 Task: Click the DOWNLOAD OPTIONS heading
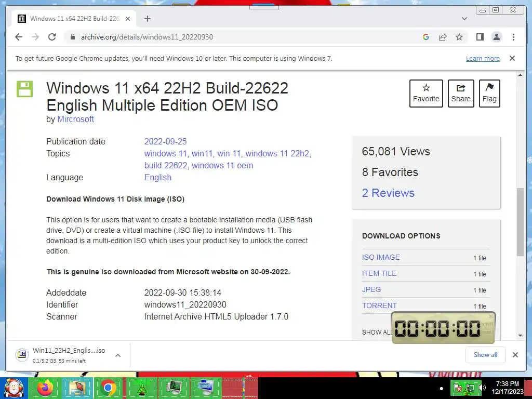click(401, 236)
